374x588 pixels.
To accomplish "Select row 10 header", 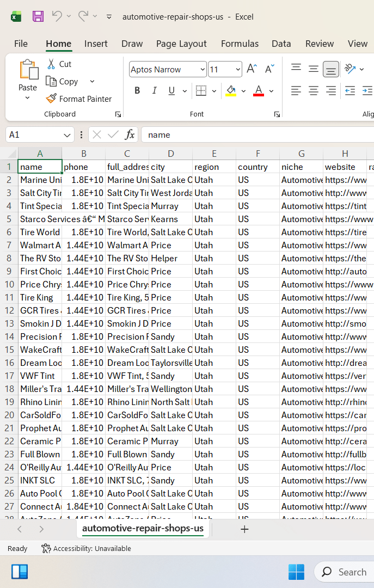I will (x=9, y=284).
